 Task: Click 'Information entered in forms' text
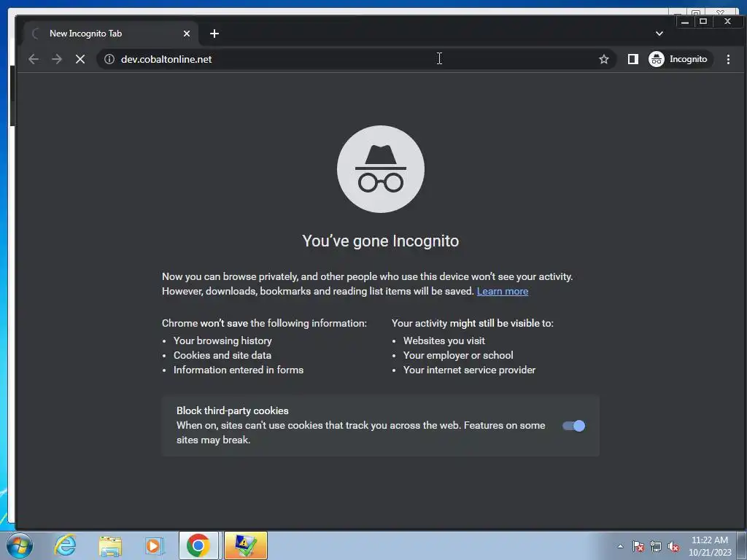coord(239,370)
